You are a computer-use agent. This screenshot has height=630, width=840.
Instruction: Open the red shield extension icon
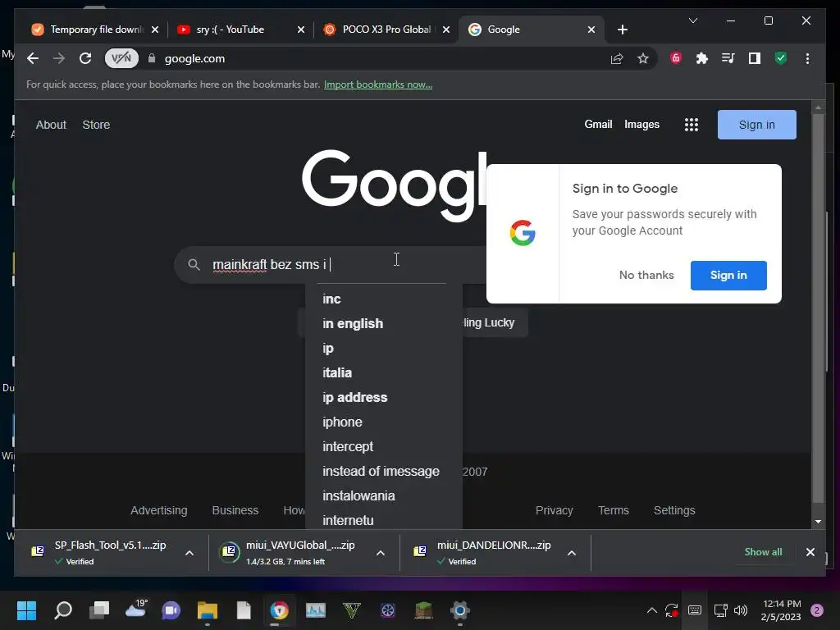click(676, 58)
